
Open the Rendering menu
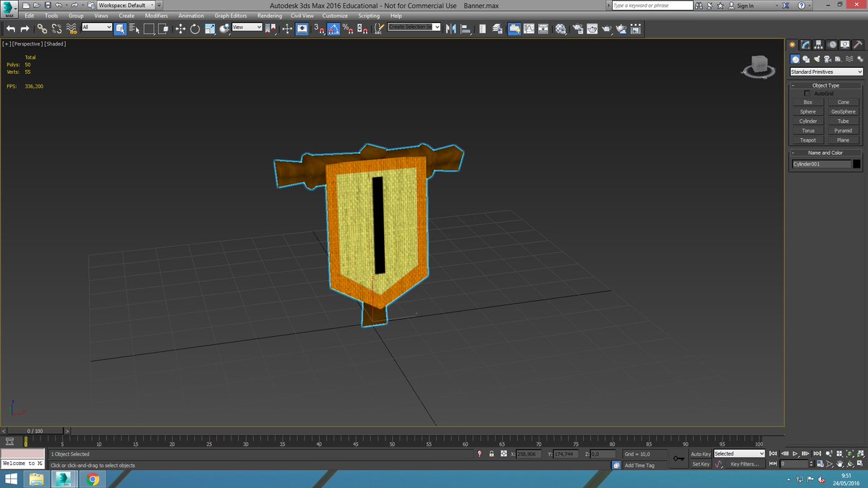coord(270,16)
